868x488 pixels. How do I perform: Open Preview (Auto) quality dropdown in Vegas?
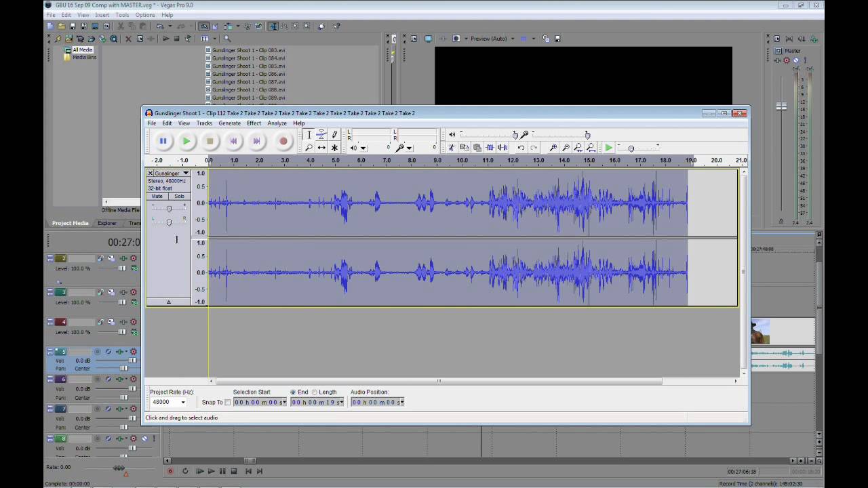pos(513,39)
